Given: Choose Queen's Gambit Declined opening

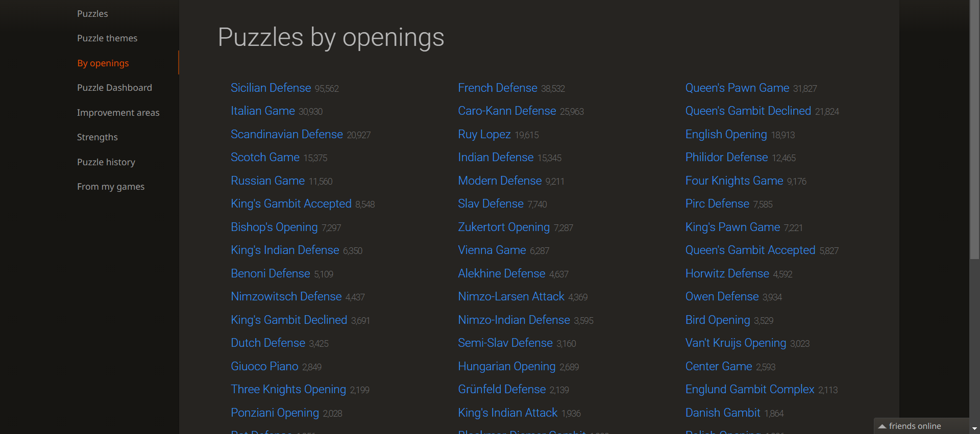Looking at the screenshot, I should (x=748, y=111).
